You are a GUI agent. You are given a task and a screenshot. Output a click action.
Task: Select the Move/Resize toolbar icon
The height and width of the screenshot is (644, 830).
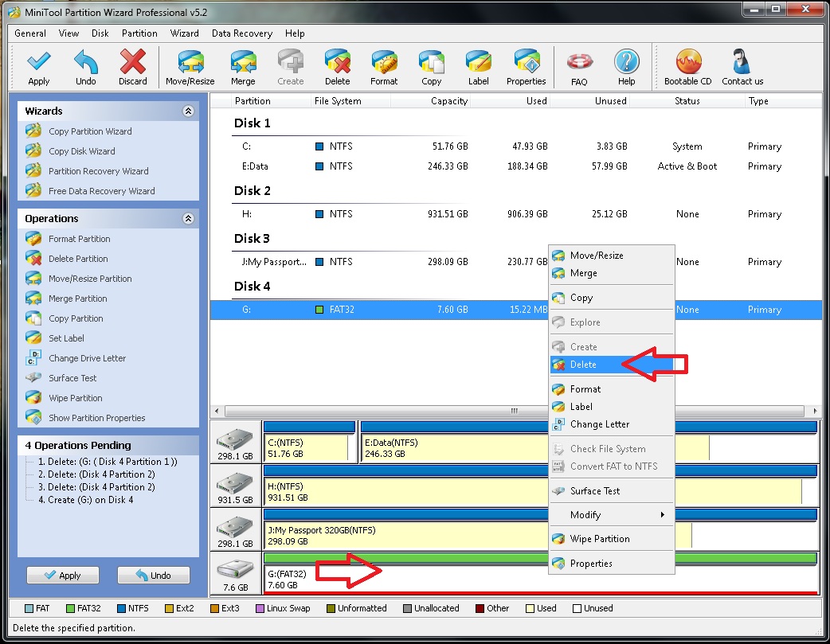pyautogui.click(x=190, y=67)
